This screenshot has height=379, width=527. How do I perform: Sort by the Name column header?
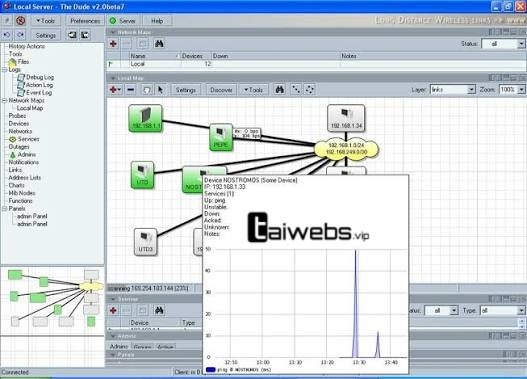(154, 56)
